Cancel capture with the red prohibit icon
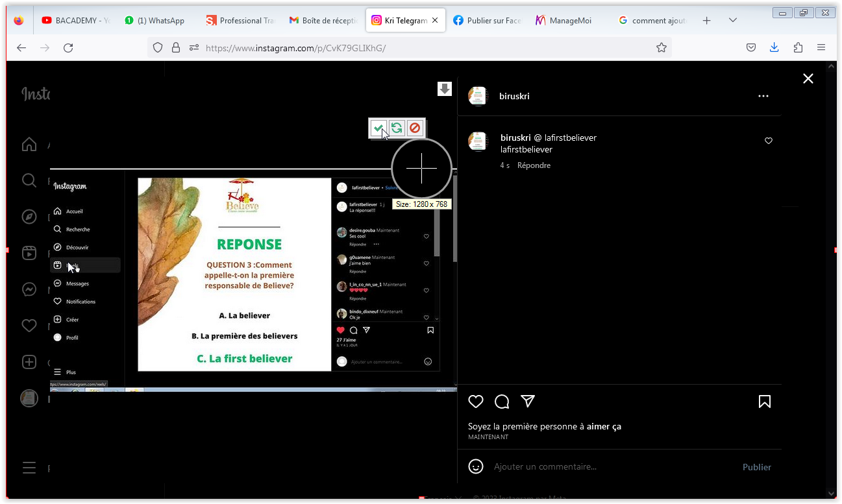Image resolution: width=842 pixels, height=504 pixels. 415,128
